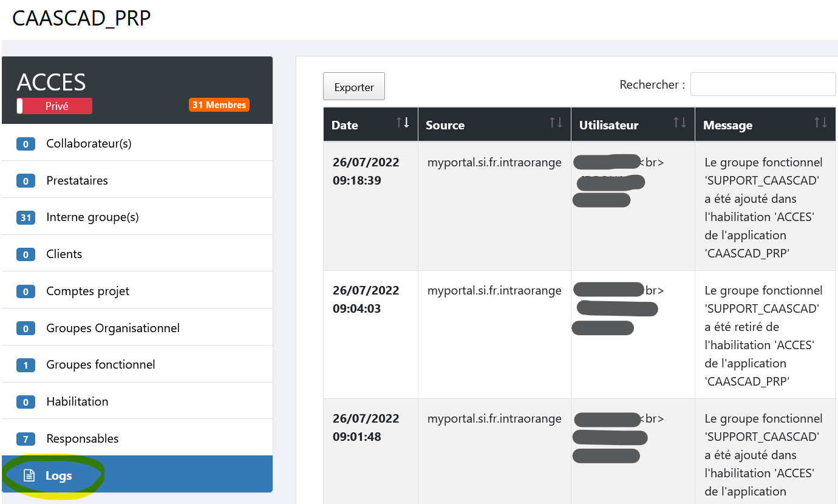
Task: Open the Responsables section
Action: point(137,438)
